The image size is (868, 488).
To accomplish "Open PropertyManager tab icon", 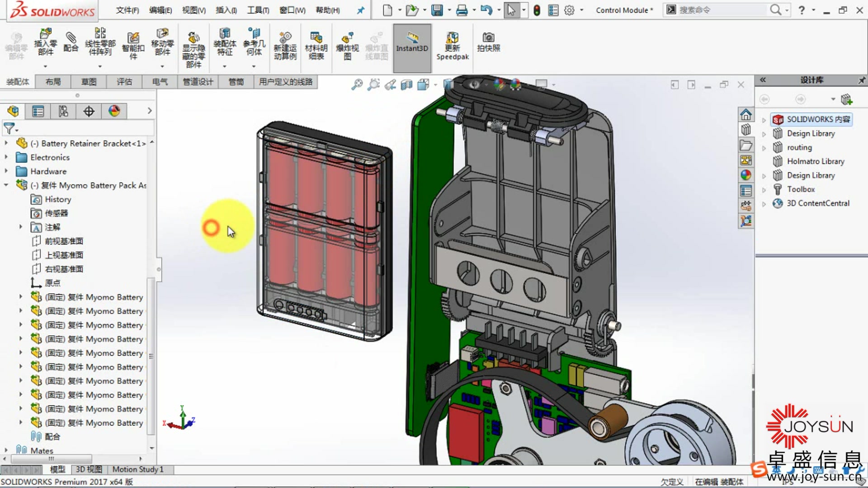I will (x=38, y=111).
